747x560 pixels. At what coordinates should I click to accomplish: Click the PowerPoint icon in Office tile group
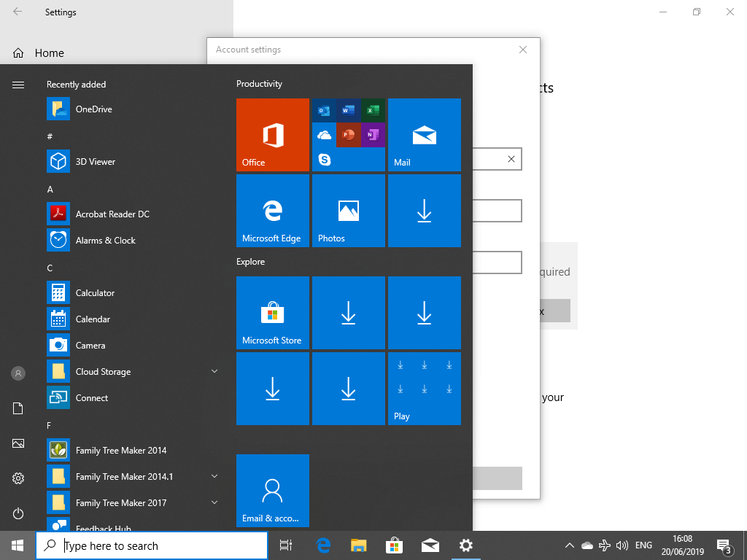click(x=348, y=135)
